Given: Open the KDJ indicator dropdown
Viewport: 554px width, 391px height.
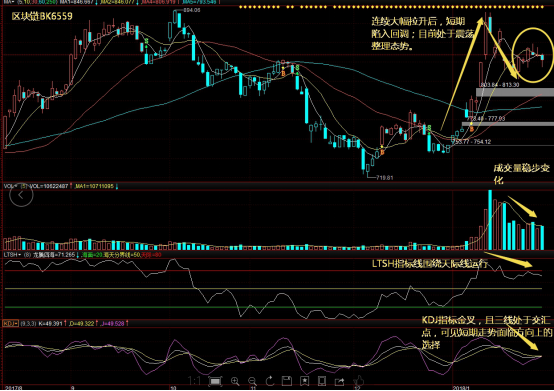Looking at the screenshot, I should 10,323.
